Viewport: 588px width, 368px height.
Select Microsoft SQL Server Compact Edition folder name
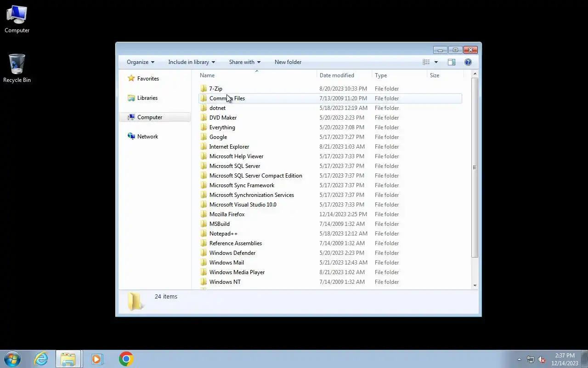click(256, 175)
